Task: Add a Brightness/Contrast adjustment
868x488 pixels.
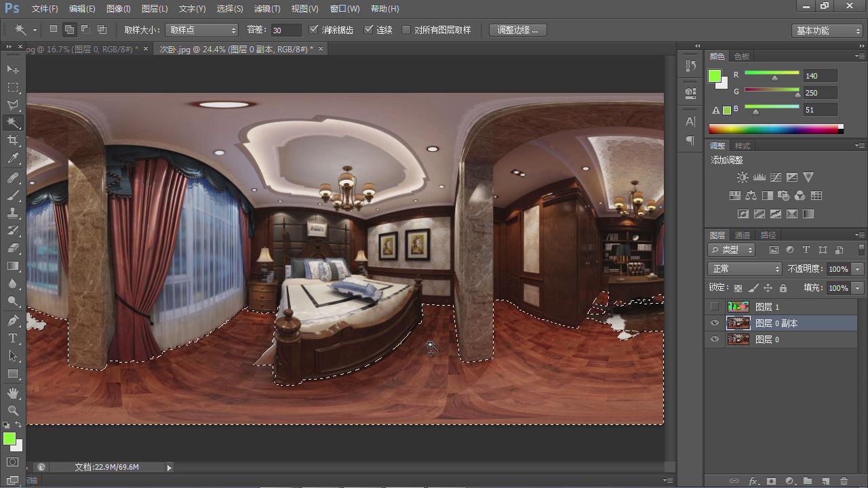Action: tap(743, 178)
